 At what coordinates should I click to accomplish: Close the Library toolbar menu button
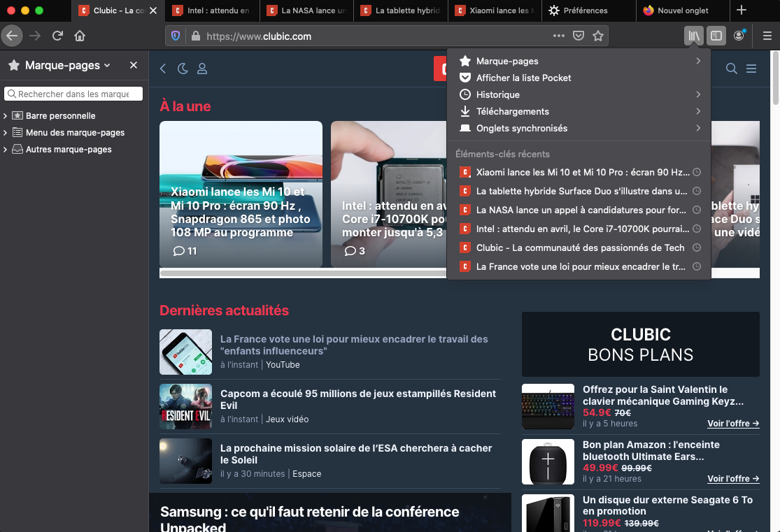tap(694, 36)
